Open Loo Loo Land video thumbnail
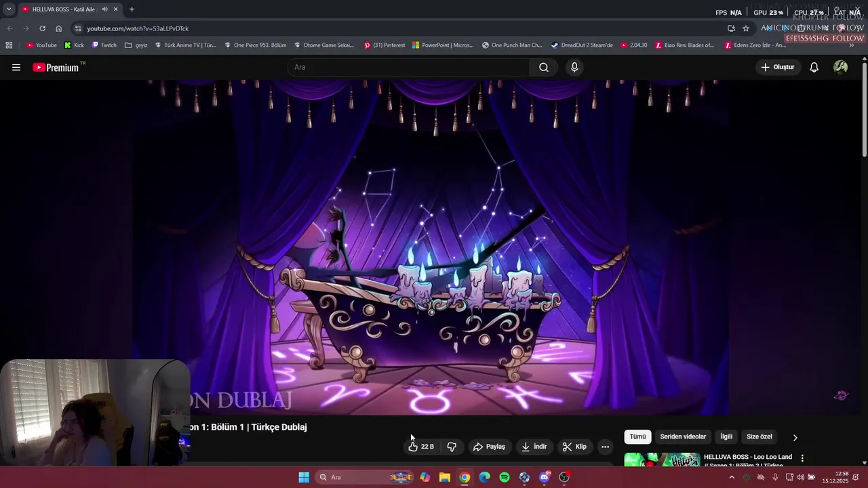The width and height of the screenshot is (868, 488). click(x=662, y=460)
